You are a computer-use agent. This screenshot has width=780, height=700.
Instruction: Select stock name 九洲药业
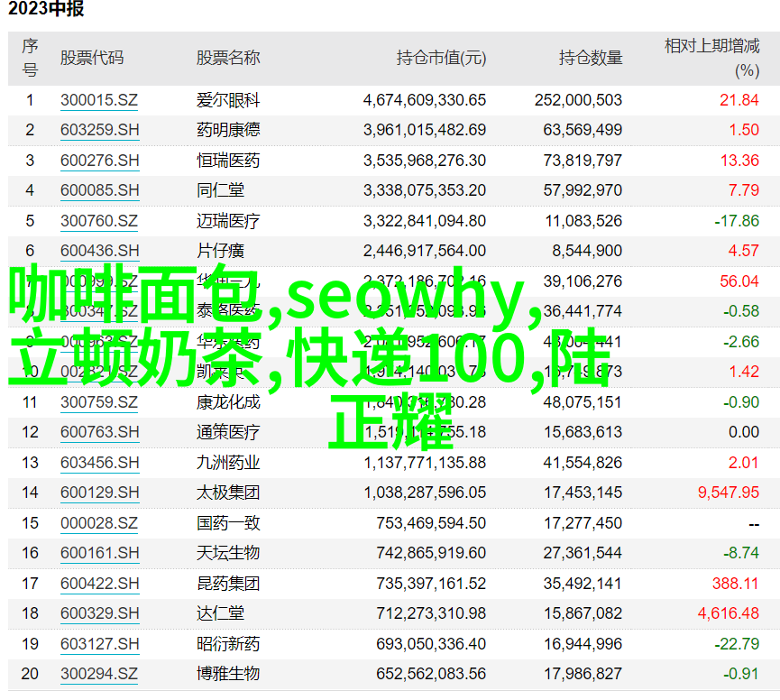pyautogui.click(x=228, y=463)
